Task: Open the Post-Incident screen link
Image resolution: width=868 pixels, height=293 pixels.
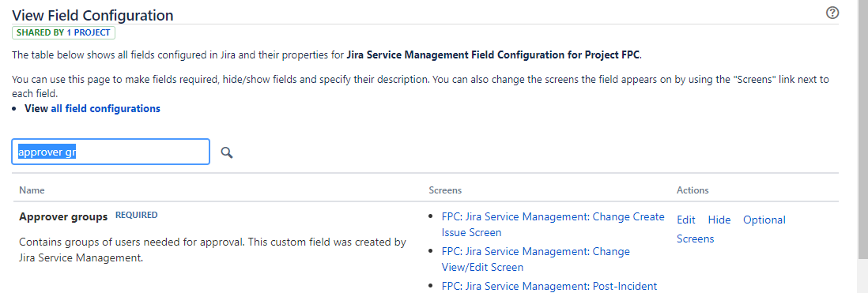Action: tap(549, 287)
